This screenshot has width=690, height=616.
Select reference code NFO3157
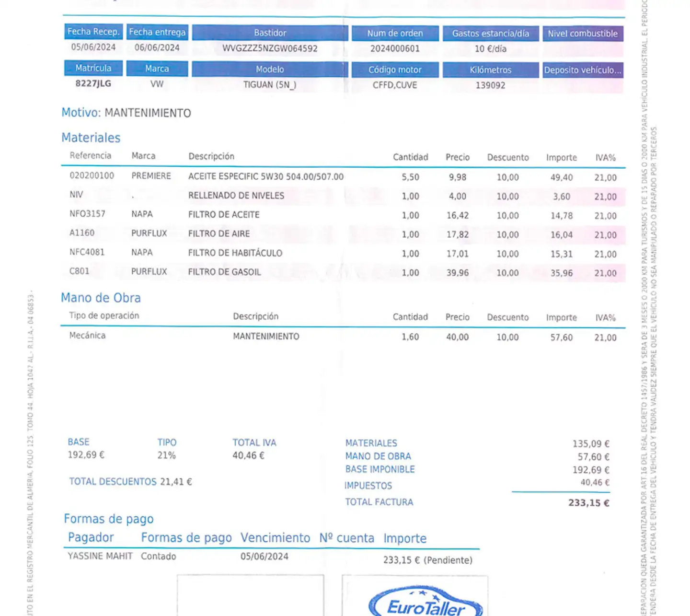[x=87, y=214]
